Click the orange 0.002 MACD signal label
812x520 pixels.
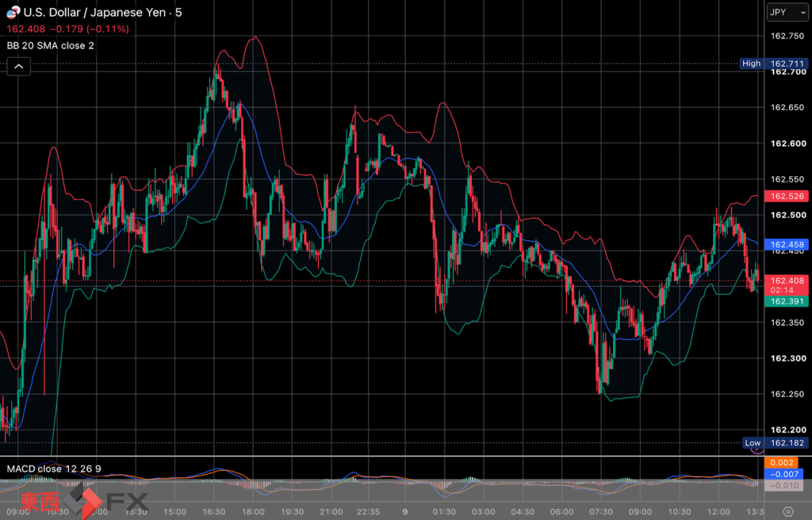click(x=781, y=462)
